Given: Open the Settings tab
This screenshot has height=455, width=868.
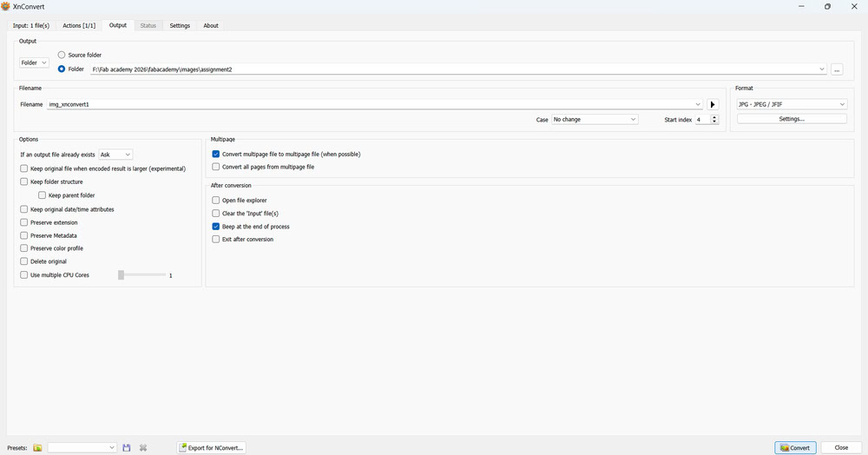Looking at the screenshot, I should pyautogui.click(x=180, y=25).
